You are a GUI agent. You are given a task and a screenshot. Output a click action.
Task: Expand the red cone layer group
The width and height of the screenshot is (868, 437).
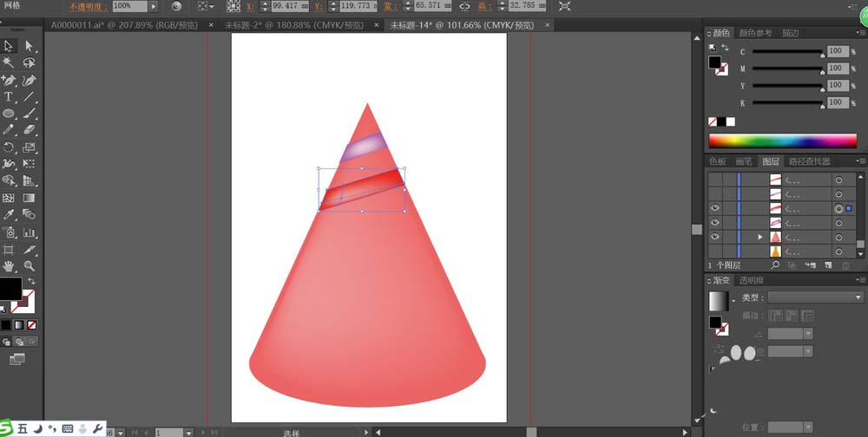pos(761,238)
